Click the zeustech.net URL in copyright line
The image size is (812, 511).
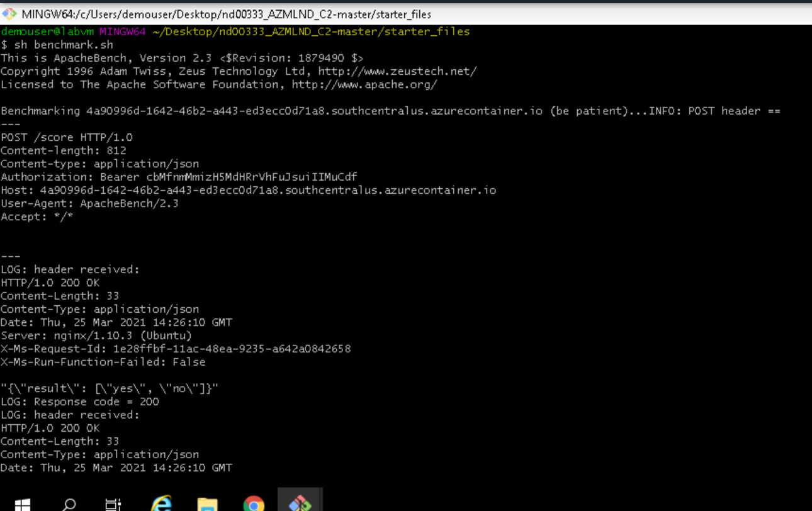point(397,71)
